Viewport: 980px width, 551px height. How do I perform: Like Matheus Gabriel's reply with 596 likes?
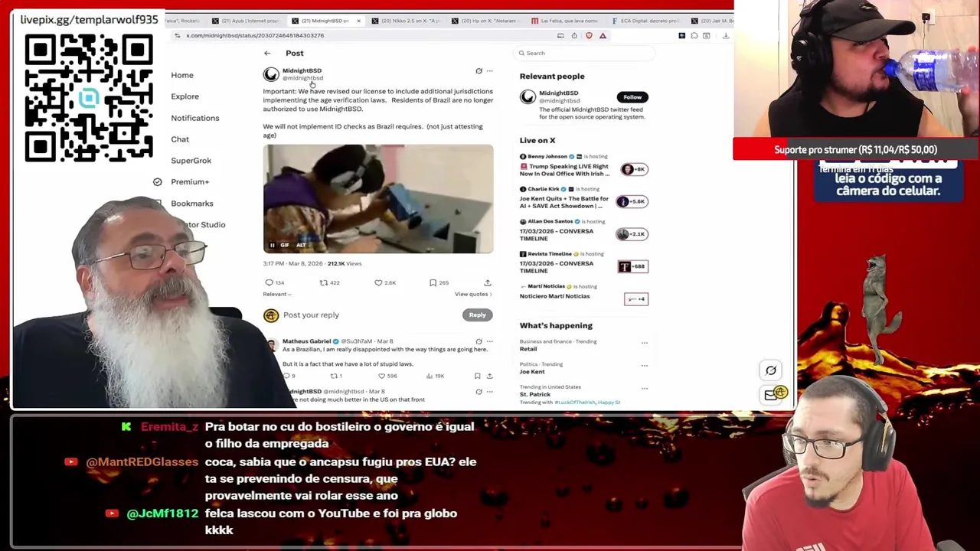(389, 377)
